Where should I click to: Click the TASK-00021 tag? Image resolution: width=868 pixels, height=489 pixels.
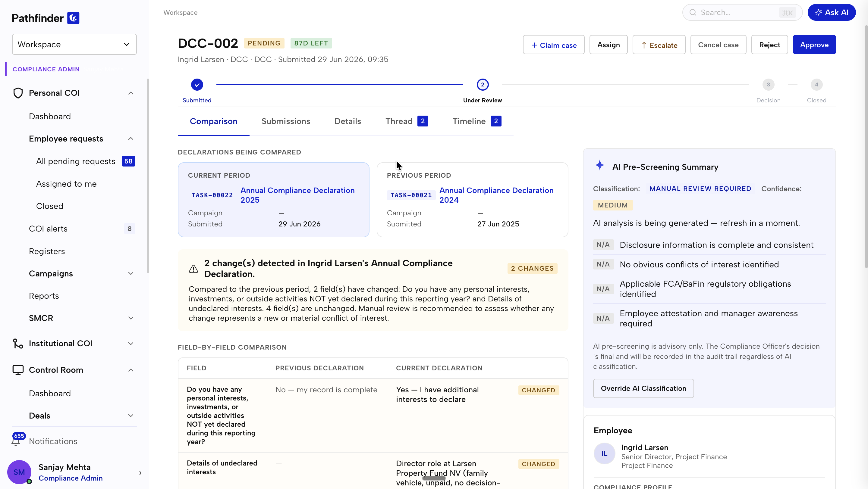pos(411,195)
